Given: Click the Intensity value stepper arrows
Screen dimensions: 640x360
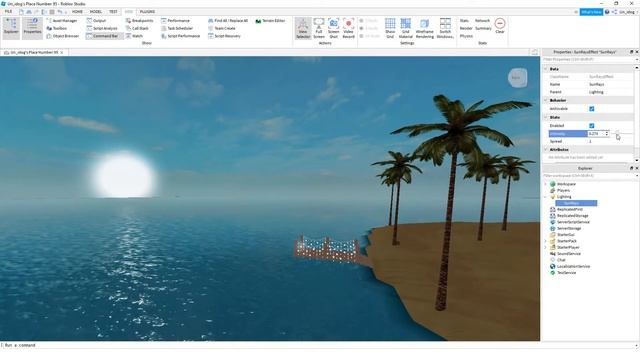Looking at the screenshot, I should click(x=607, y=133).
